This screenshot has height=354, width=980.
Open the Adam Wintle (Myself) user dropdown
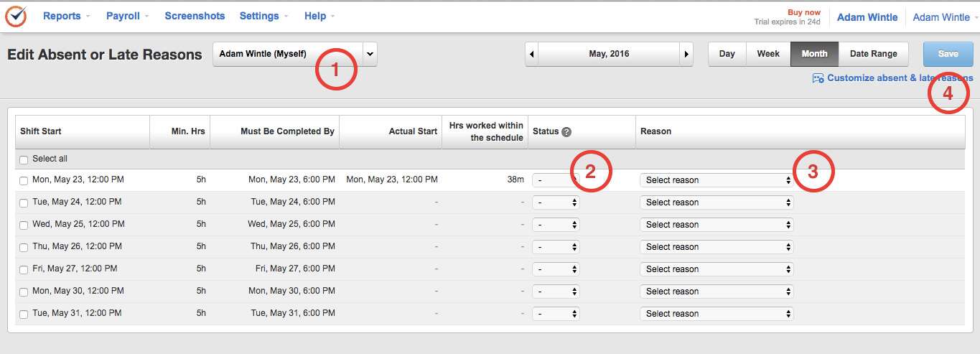[294, 54]
